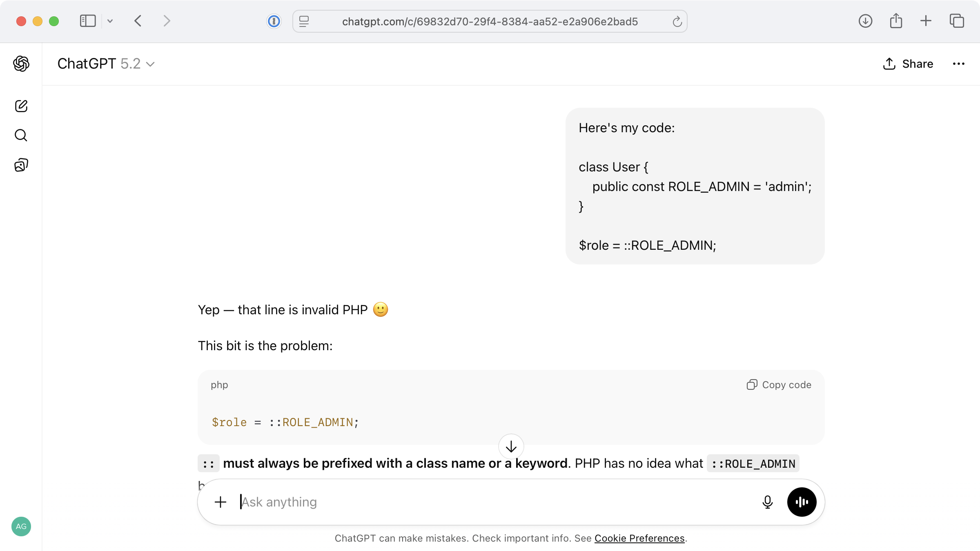Open the Cookie Preferences link
The height and width of the screenshot is (551, 980).
coord(639,538)
